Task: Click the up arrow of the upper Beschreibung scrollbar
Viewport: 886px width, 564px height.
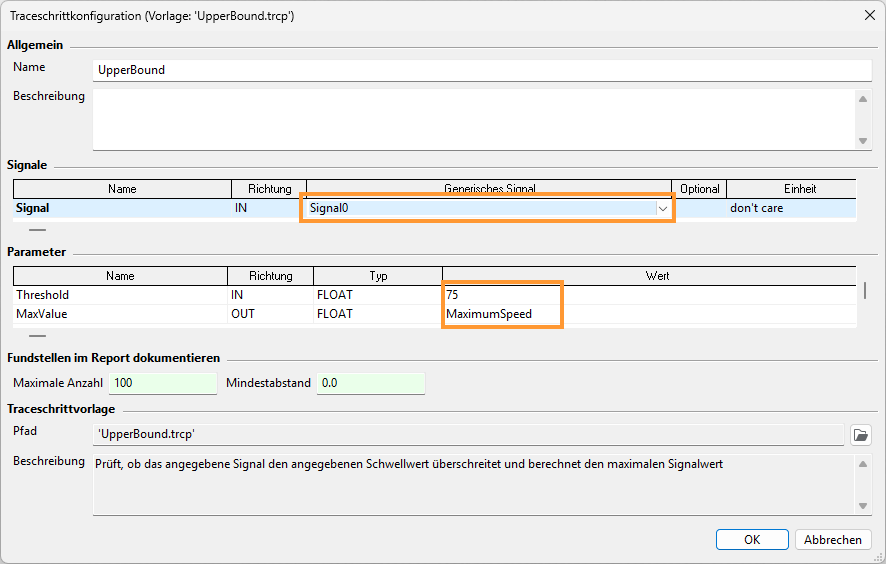Action: (863, 99)
